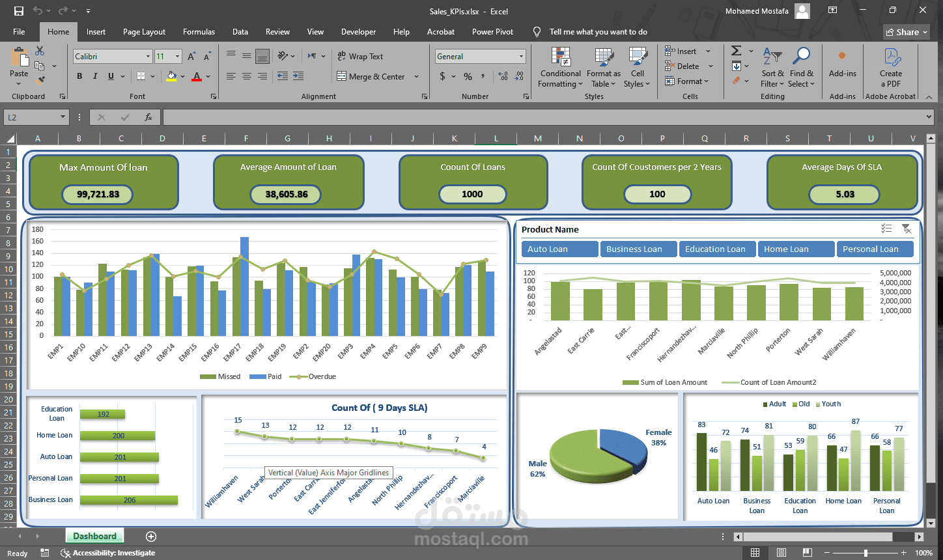This screenshot has height=560, width=943.
Task: Center align the cell text
Action: pyautogui.click(x=246, y=76)
